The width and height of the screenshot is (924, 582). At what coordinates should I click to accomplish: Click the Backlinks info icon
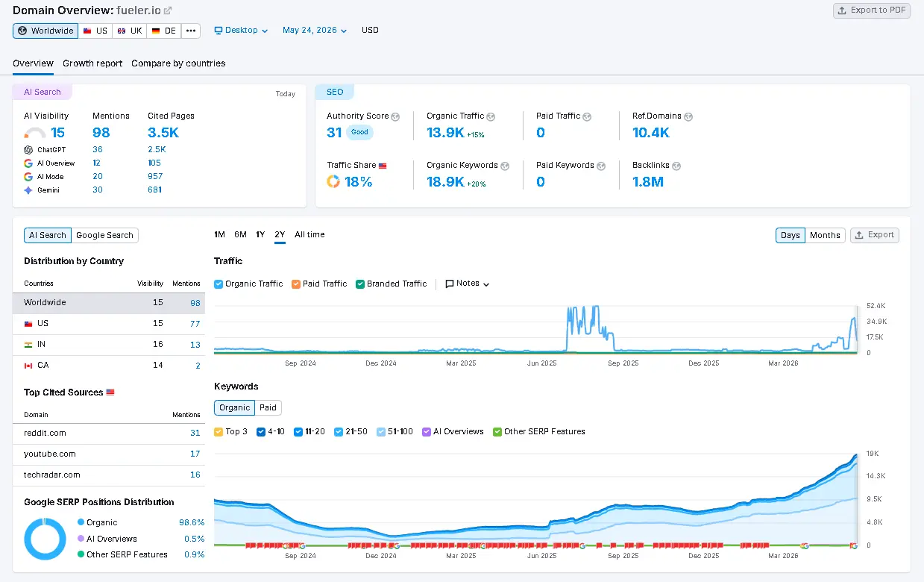tap(676, 166)
